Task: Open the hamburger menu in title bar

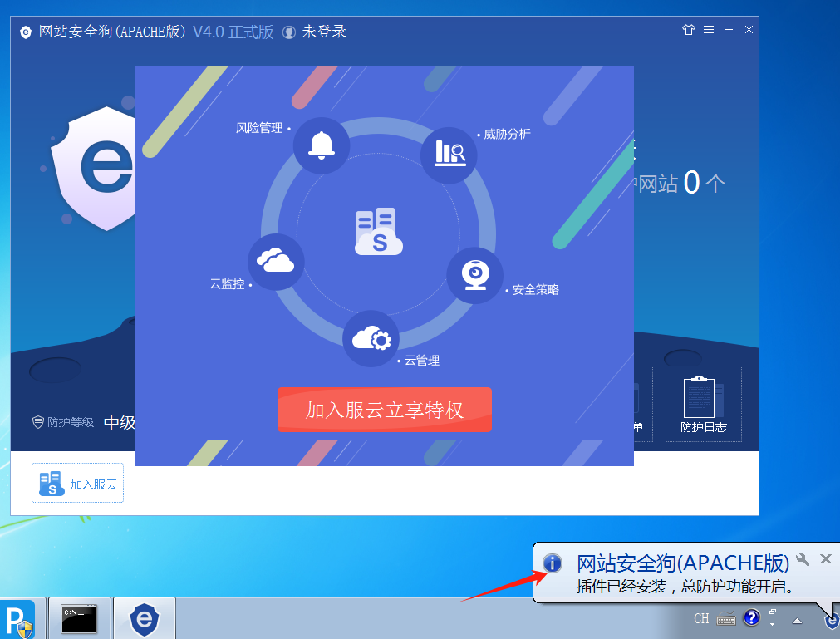Action: coord(709,30)
